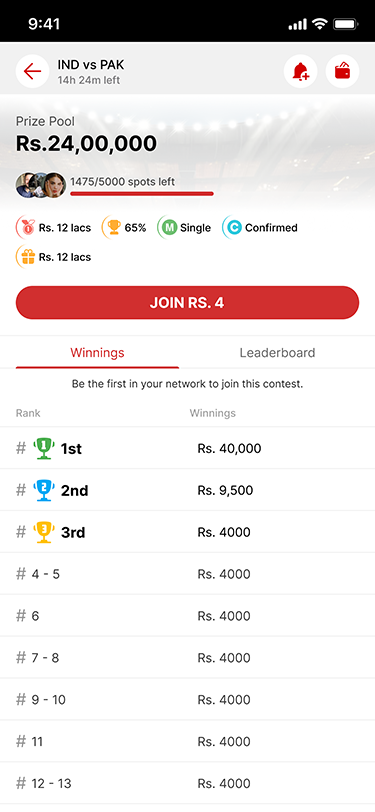Switch to the Leaderboard tab
Image resolution: width=375 pixels, height=812 pixels.
[x=277, y=353]
